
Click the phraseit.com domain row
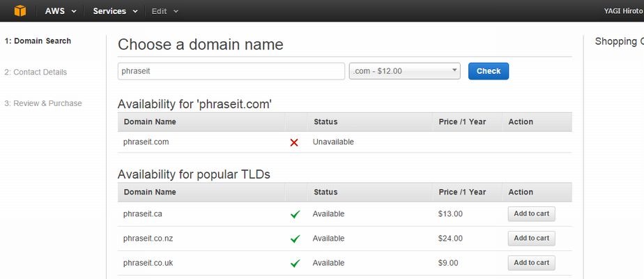pos(146,142)
